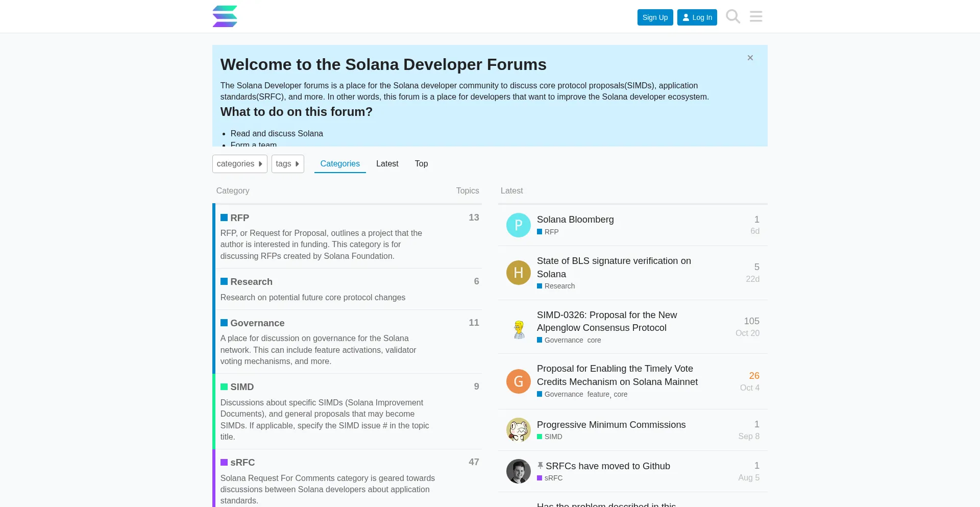
Task: Expand the categories dropdown
Action: [239, 164]
